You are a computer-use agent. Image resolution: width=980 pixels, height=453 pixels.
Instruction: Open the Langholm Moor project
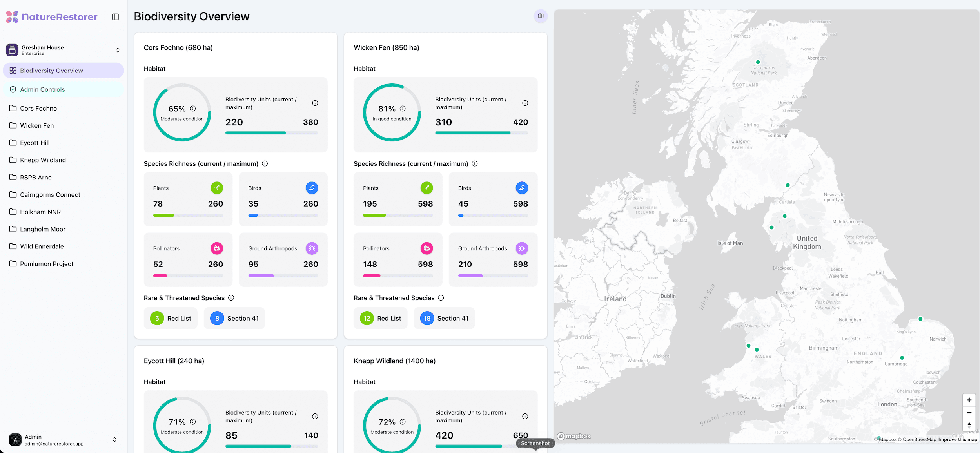click(63, 229)
